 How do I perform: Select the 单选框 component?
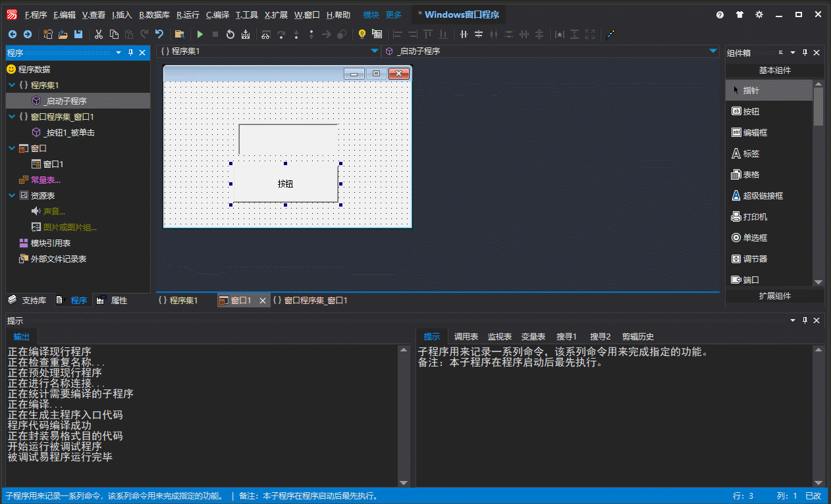point(769,238)
